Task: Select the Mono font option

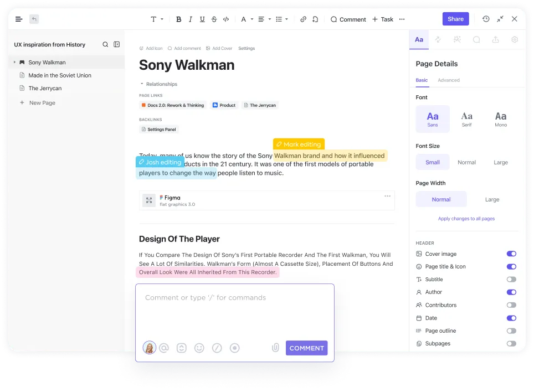Action: pos(501,119)
